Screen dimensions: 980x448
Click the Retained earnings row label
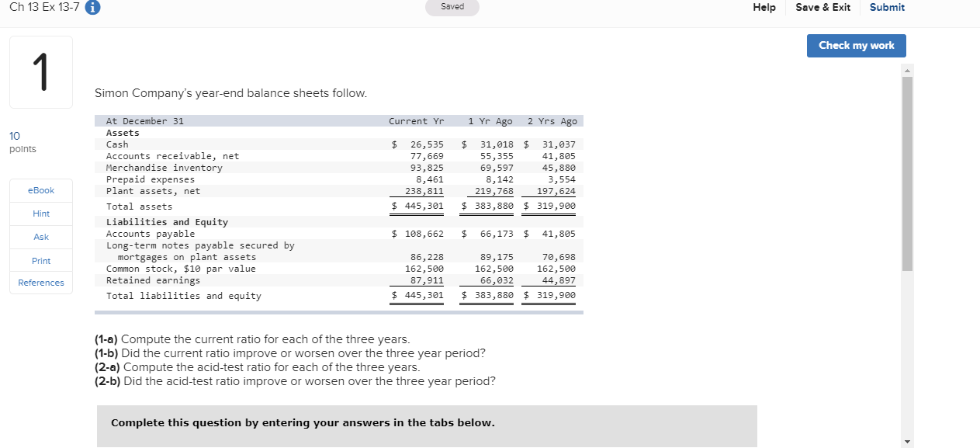click(x=153, y=280)
